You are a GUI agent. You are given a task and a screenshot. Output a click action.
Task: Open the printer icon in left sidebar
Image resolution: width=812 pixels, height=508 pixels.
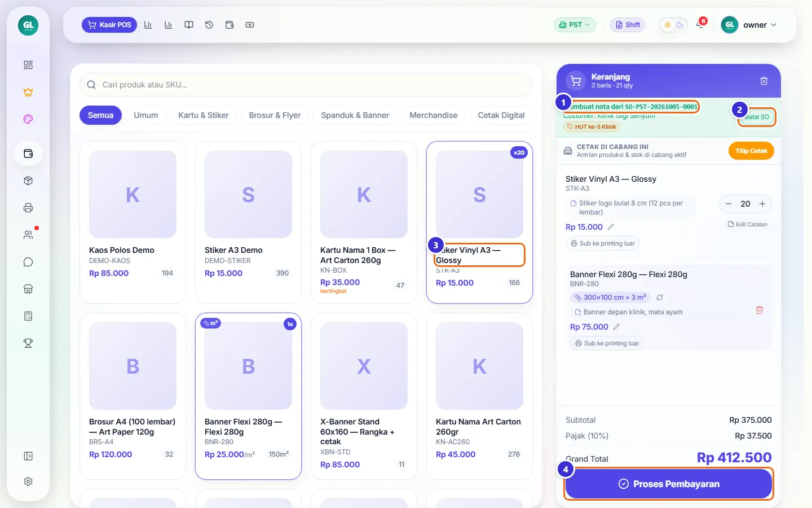click(x=28, y=208)
